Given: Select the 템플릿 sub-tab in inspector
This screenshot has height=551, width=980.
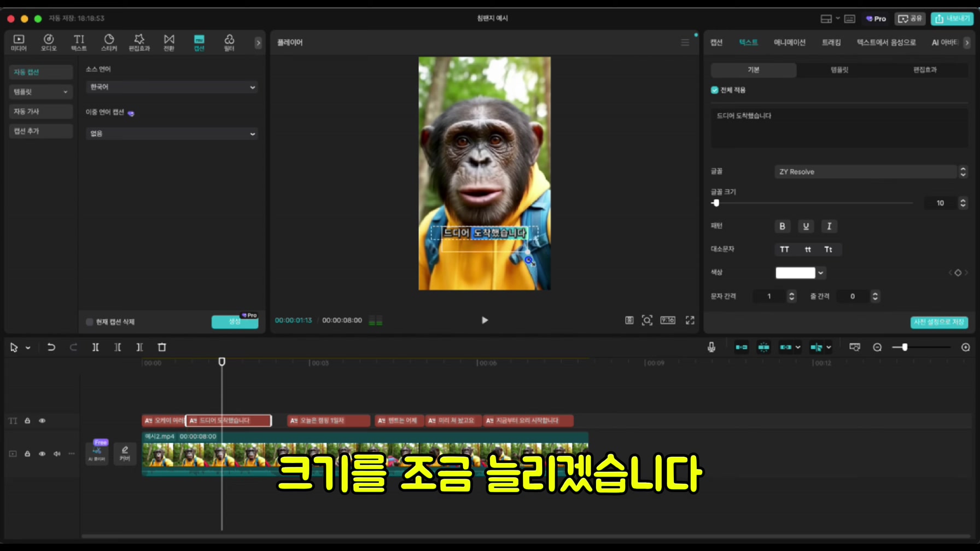Looking at the screenshot, I should [839, 70].
